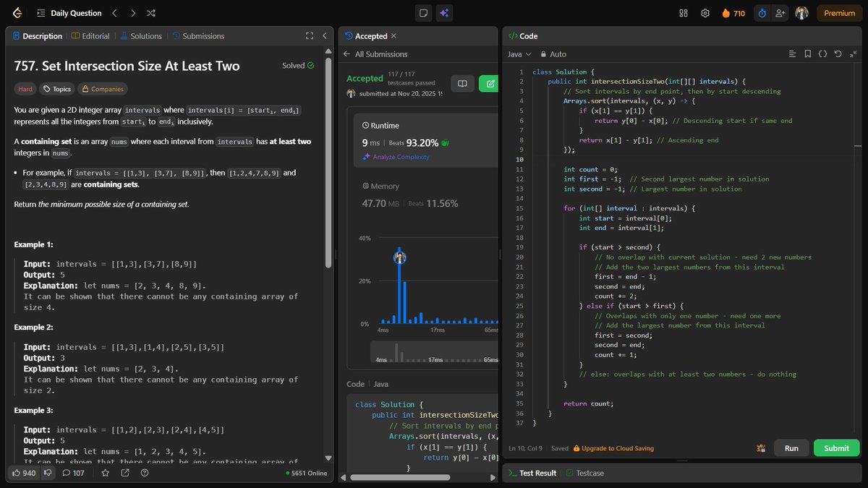Screen dimensions: 868x488
Task: Submit the solution
Action: [836, 448]
